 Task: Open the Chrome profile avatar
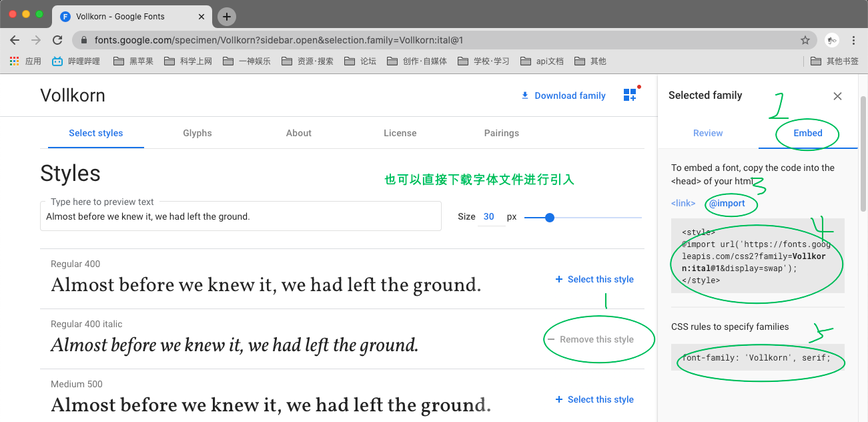pyautogui.click(x=832, y=40)
